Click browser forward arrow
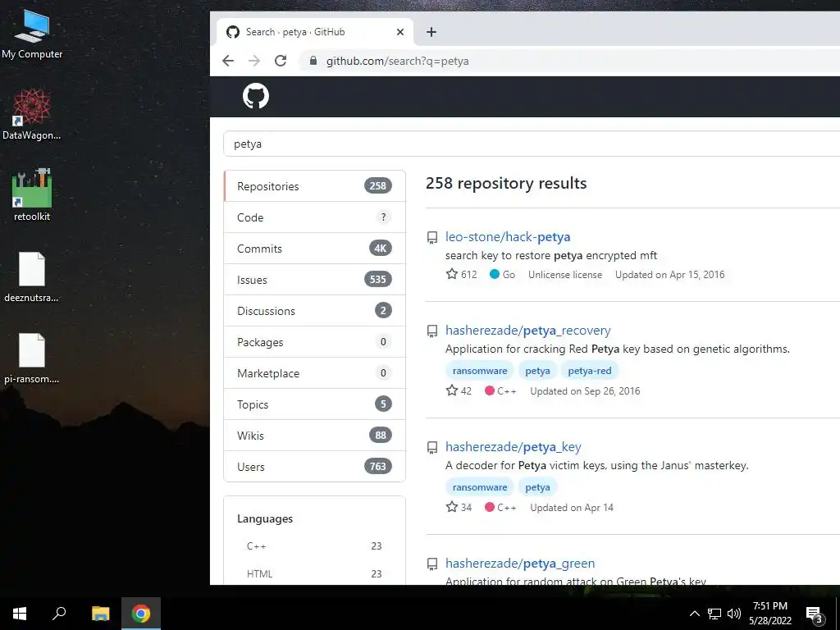This screenshot has height=630, width=840. coord(254,61)
